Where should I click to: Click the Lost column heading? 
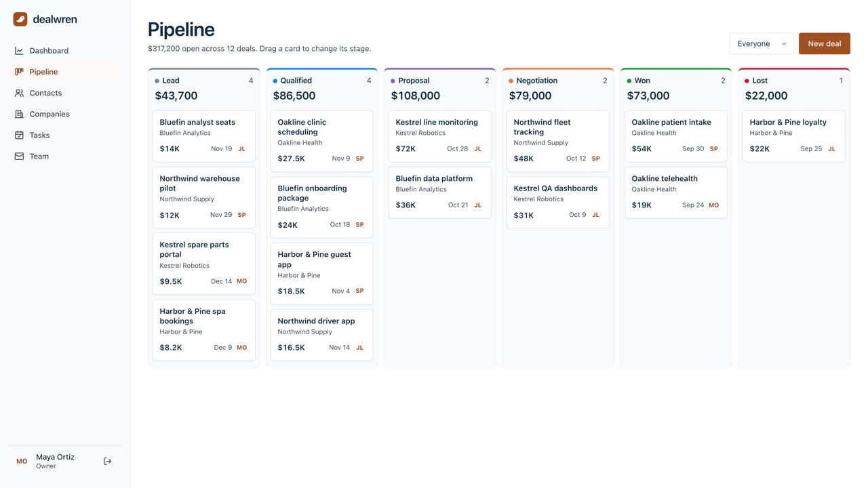click(x=760, y=81)
